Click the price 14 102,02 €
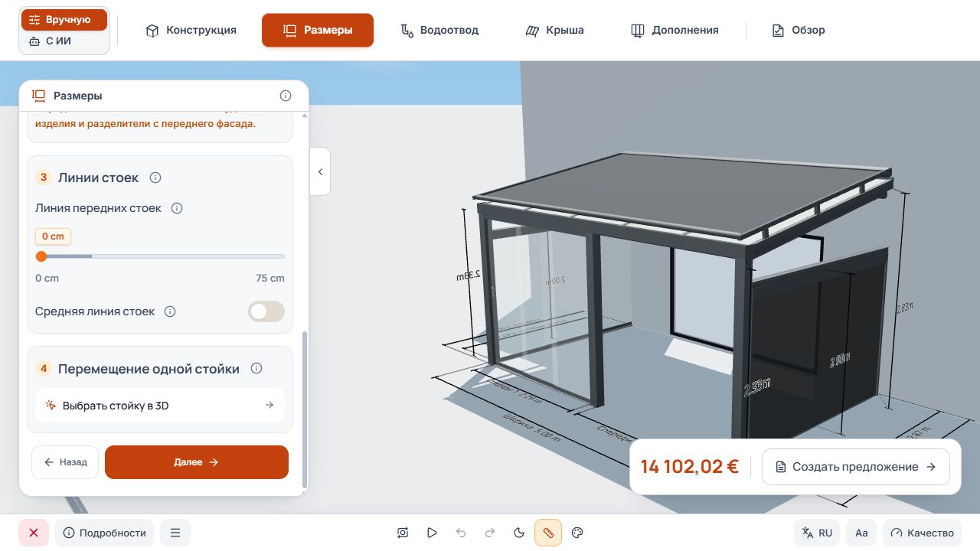 [690, 467]
